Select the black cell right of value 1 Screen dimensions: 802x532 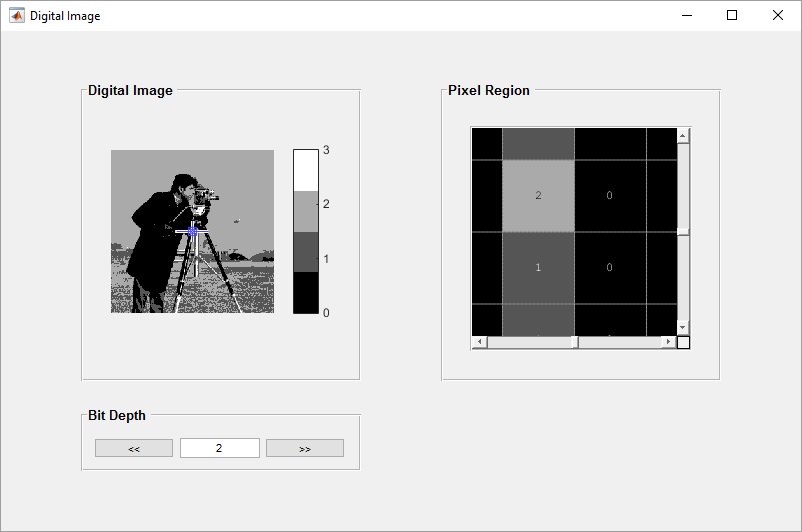coord(610,267)
